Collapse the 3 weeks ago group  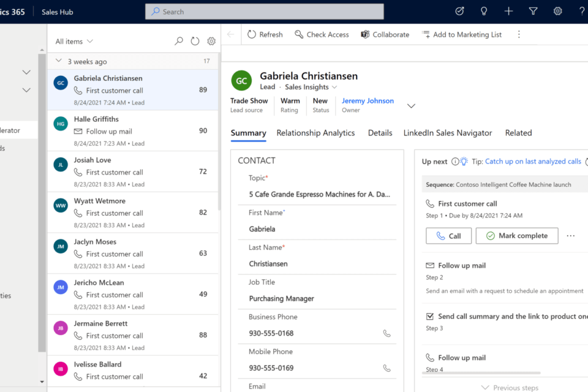[x=59, y=61]
